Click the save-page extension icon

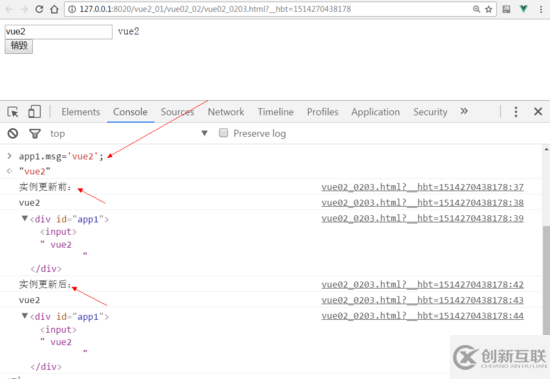[506, 9]
